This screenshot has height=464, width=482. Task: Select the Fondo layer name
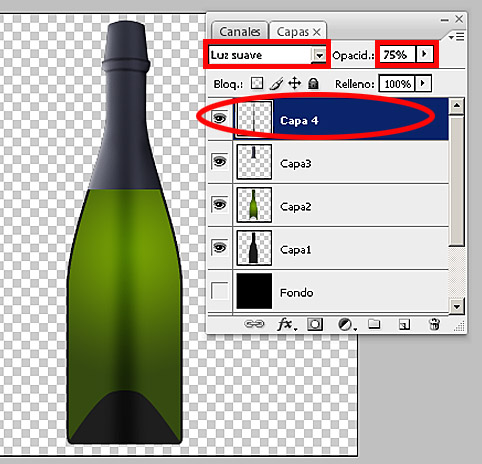[296, 293]
